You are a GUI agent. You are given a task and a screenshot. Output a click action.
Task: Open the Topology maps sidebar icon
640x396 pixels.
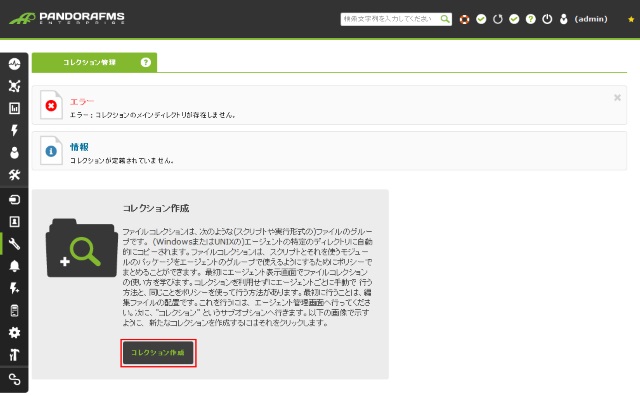click(x=14, y=86)
